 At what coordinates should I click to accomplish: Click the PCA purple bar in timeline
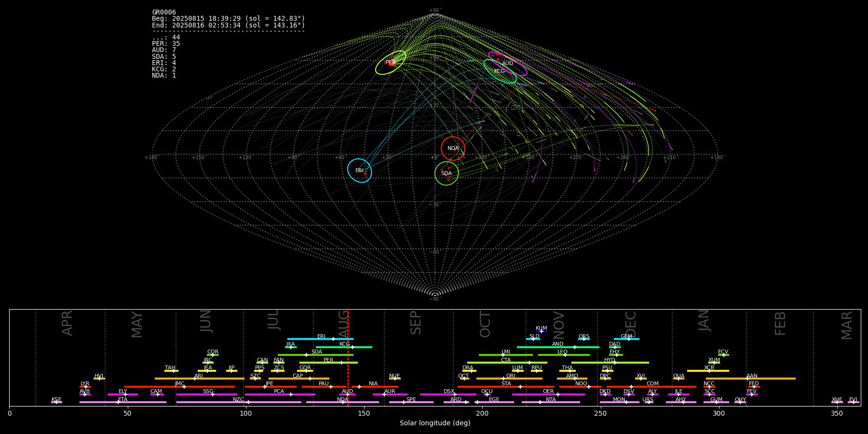point(280,394)
